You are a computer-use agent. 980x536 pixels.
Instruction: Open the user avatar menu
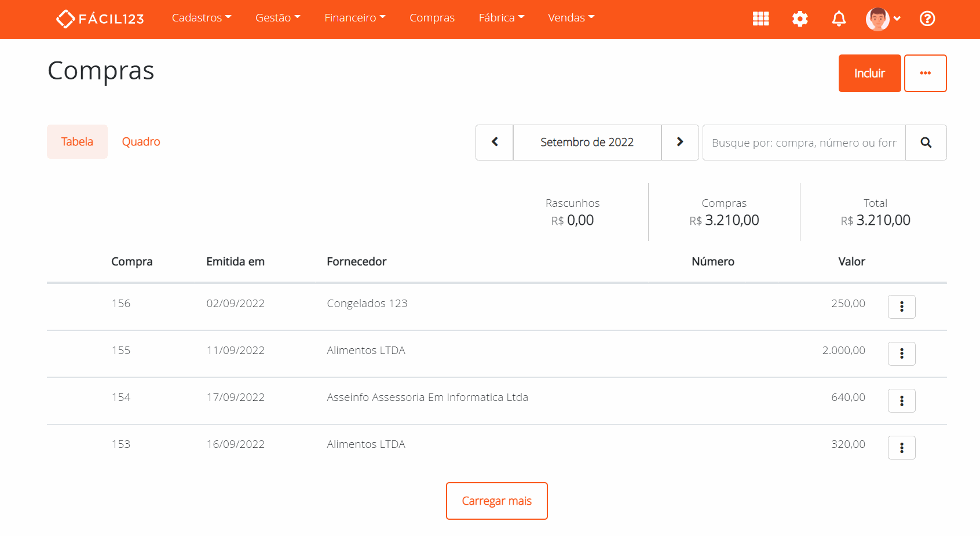877,19
